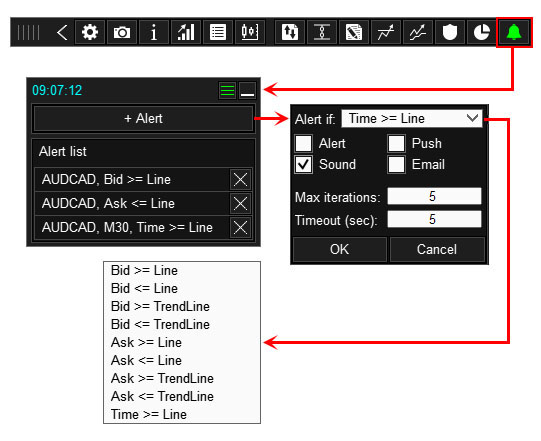
Task: Click the green hamburger menu in alert panel
Action: click(227, 91)
